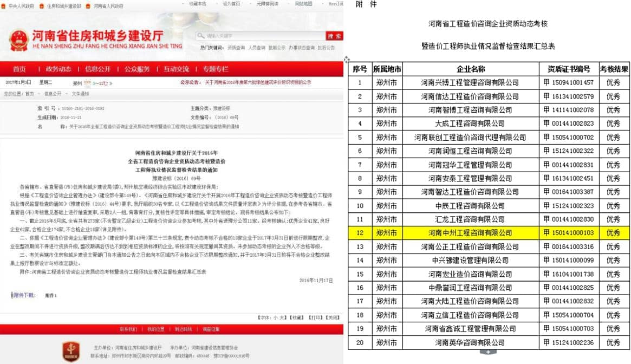Open the 首页 item in the red navigation bar
Screen dimensions: 631x364
pos(19,69)
